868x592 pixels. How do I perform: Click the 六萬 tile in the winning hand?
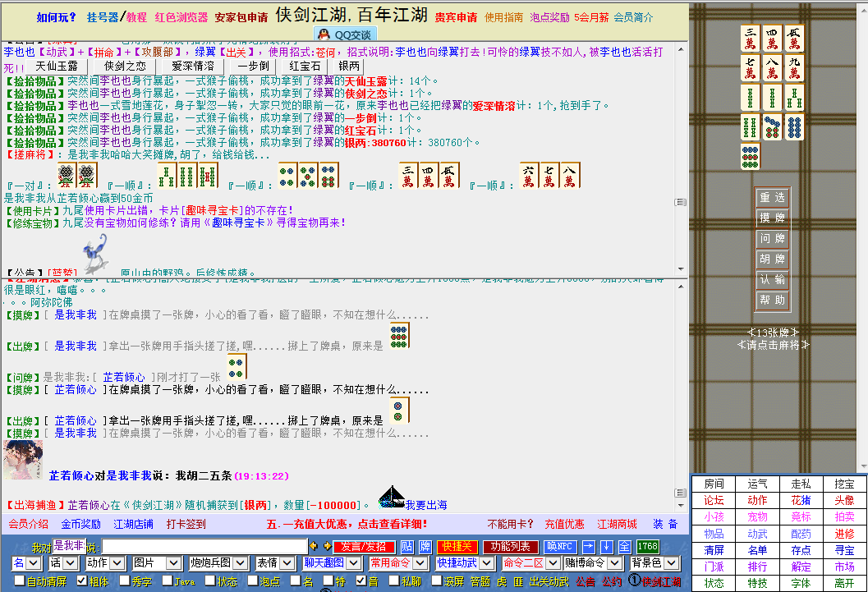(x=529, y=176)
